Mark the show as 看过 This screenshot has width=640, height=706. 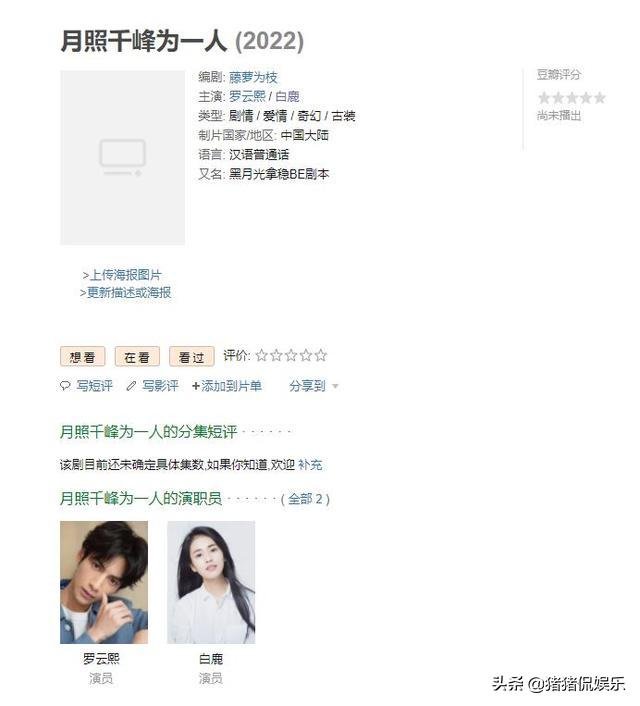[192, 357]
